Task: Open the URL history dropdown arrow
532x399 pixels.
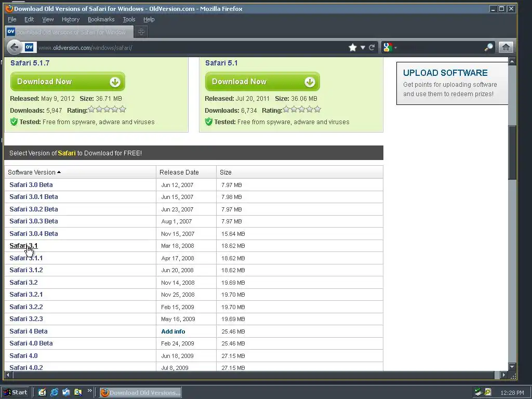Action: [363, 47]
